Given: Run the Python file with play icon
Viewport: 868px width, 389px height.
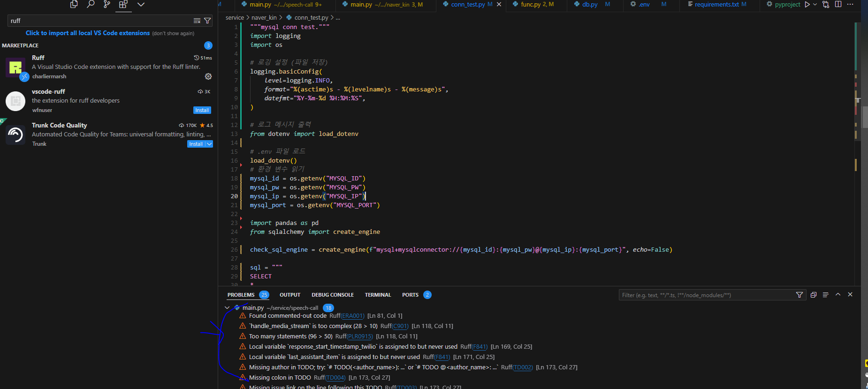Looking at the screenshot, I should click(807, 4).
